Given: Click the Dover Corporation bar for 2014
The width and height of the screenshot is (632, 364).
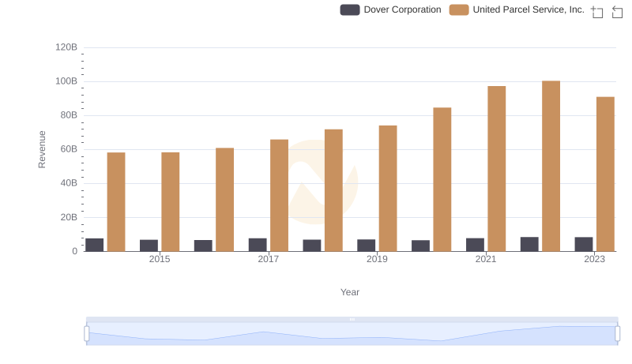Looking at the screenshot, I should point(94,245).
